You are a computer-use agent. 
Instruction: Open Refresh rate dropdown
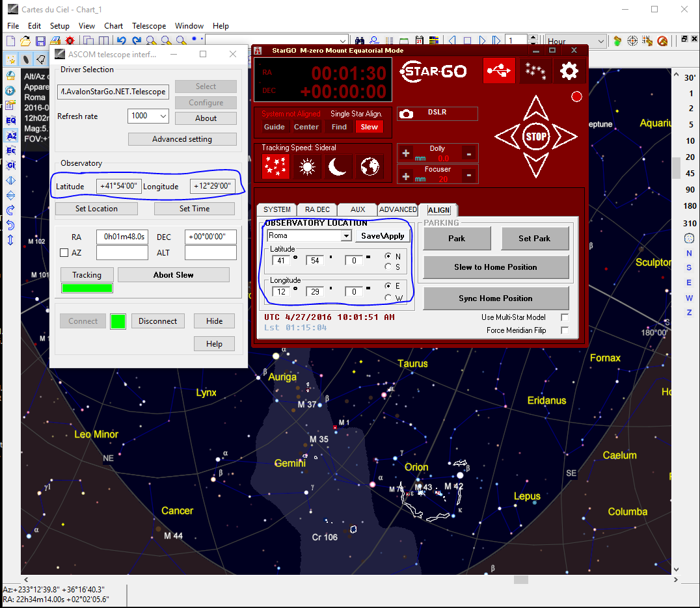(163, 116)
